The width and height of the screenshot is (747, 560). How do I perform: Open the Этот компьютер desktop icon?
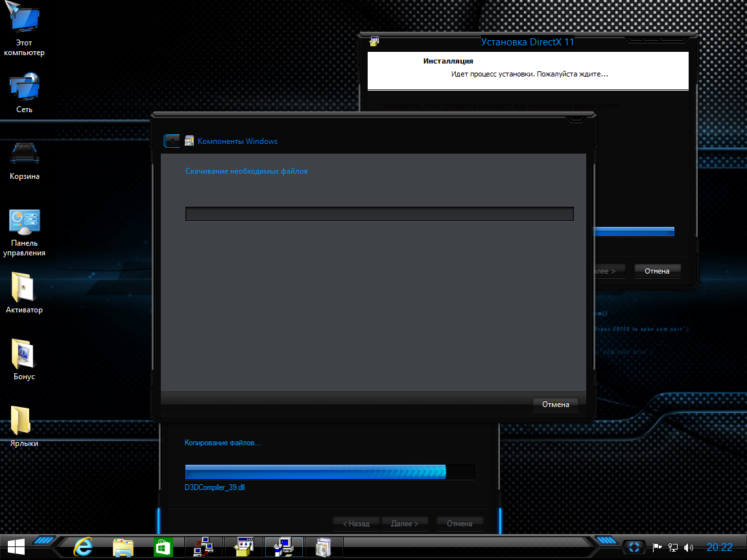coord(24,29)
